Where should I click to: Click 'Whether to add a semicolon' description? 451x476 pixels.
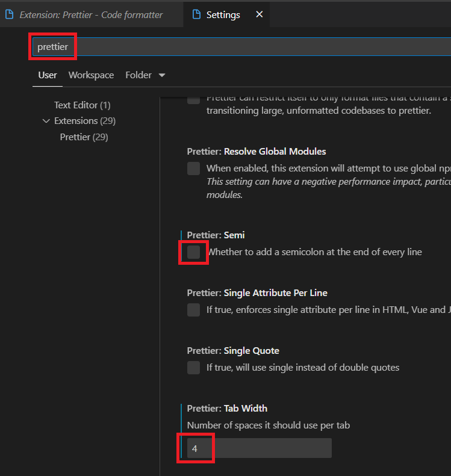[x=315, y=252]
